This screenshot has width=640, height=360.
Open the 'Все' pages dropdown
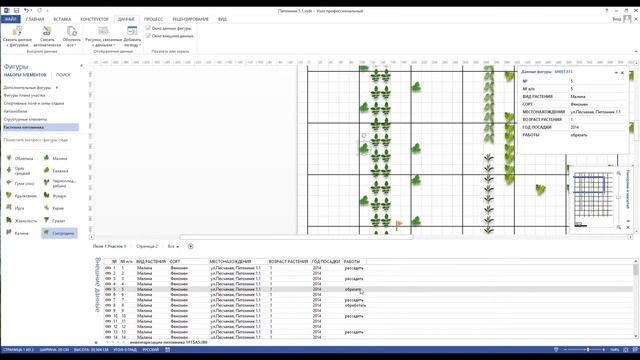(173, 247)
